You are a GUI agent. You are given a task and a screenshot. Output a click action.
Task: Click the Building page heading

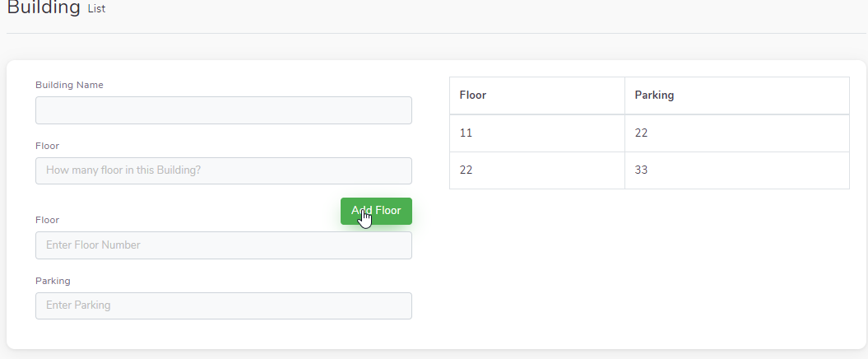(44, 7)
